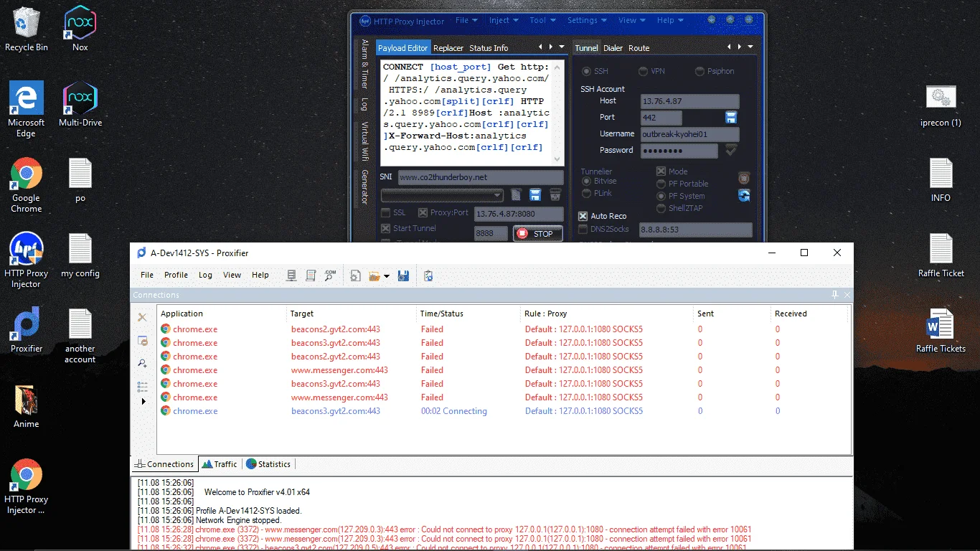
Task: Click the open-profile folder icon in Proxifier toolbar
Action: click(x=374, y=275)
